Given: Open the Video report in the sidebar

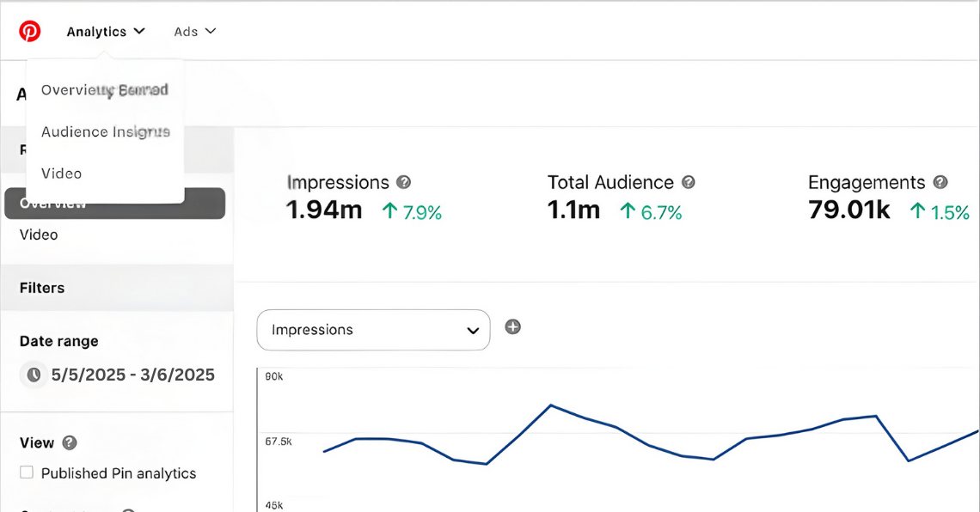Looking at the screenshot, I should pyautogui.click(x=39, y=235).
